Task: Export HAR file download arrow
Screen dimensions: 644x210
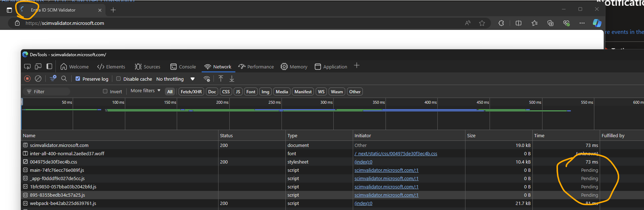Action: coord(232,79)
